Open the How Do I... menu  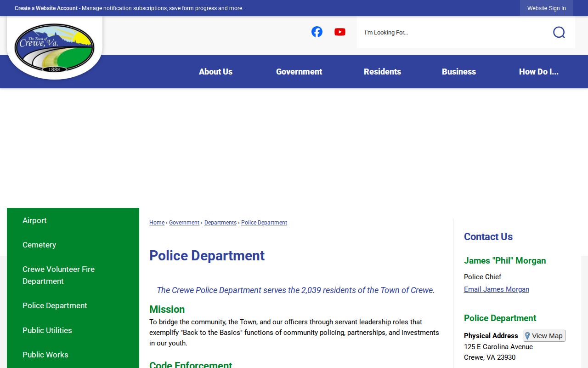[539, 72]
